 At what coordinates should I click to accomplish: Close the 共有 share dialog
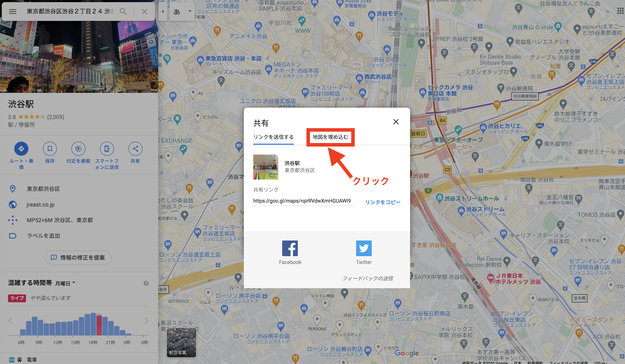click(x=396, y=122)
